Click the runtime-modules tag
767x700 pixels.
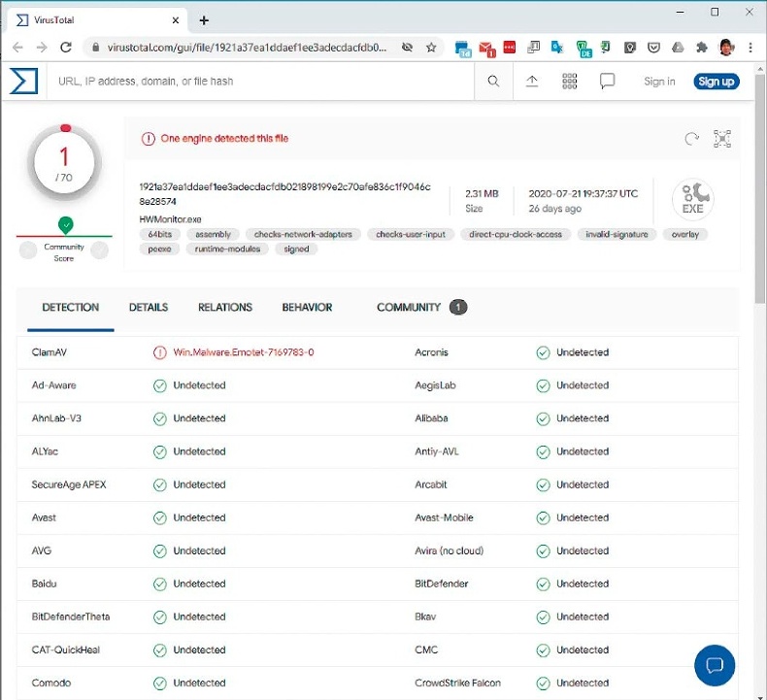(x=227, y=249)
